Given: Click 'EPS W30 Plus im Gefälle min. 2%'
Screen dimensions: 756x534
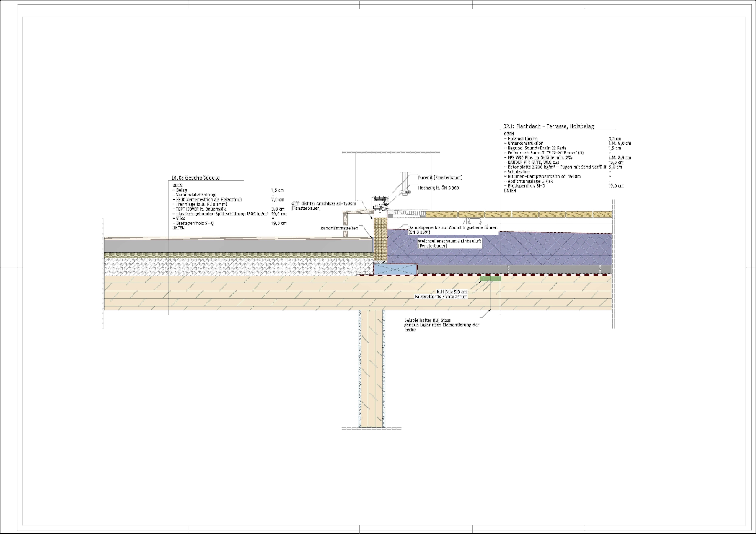Looking at the screenshot, I should (540, 157).
